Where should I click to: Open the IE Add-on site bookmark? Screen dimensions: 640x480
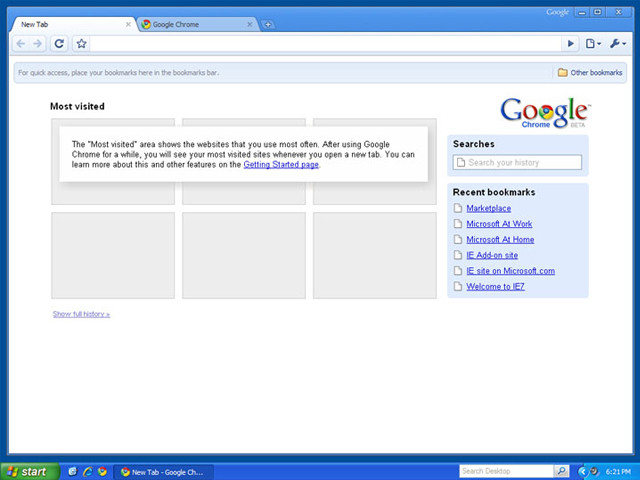(x=492, y=255)
